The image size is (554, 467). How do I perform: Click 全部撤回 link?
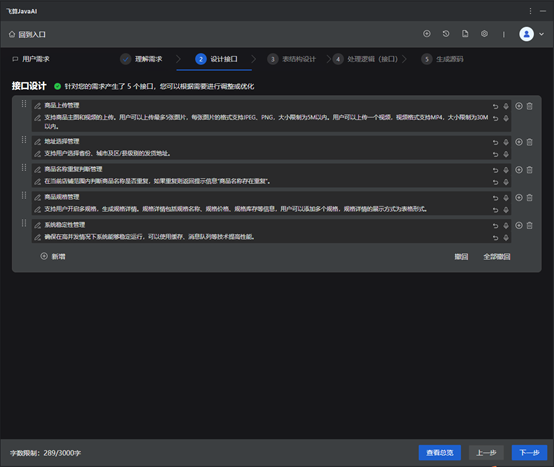click(x=497, y=257)
